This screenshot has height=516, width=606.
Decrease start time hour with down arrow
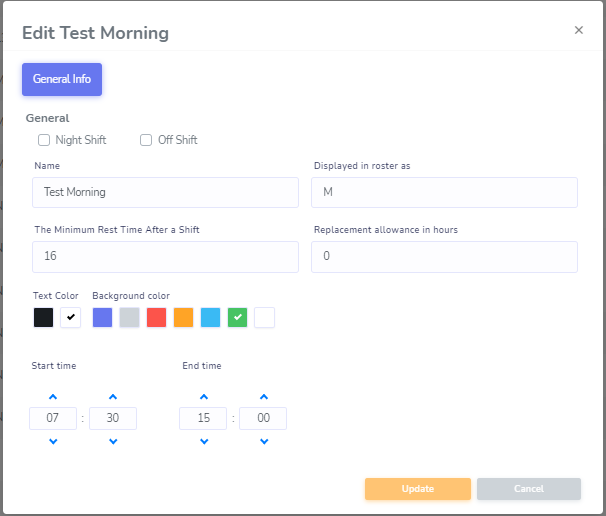pos(53,441)
